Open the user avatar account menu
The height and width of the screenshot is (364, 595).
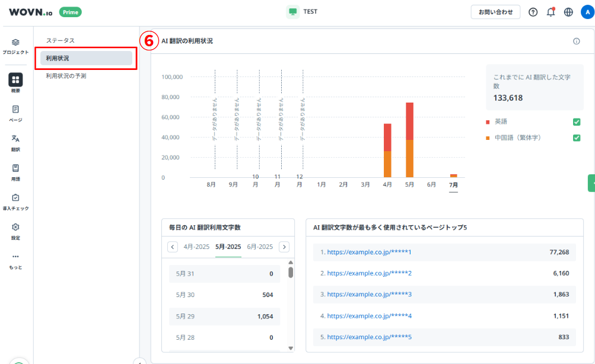click(587, 12)
